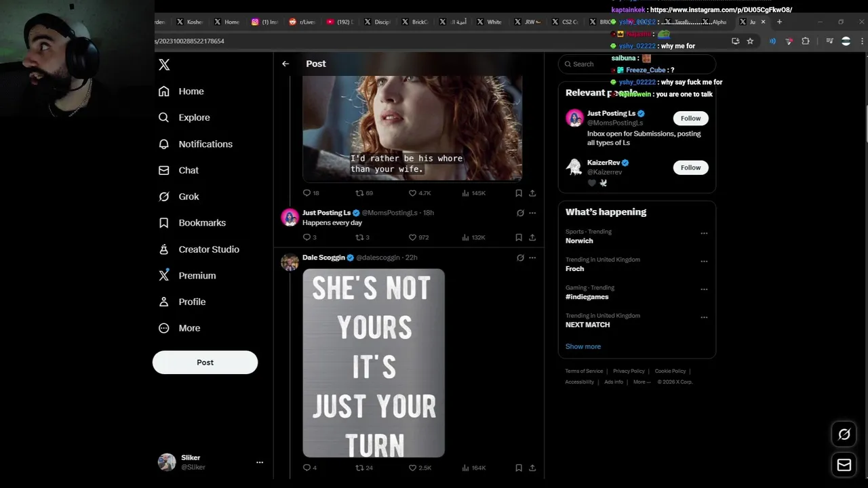Open the X logo home icon
Viewport: 868px width, 488px height.
click(x=164, y=64)
